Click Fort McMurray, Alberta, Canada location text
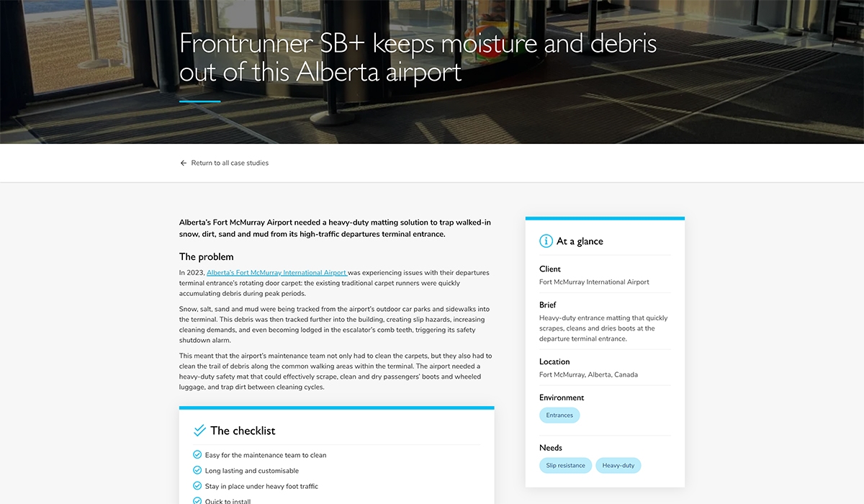Image resolution: width=864 pixels, height=504 pixels. point(588,375)
